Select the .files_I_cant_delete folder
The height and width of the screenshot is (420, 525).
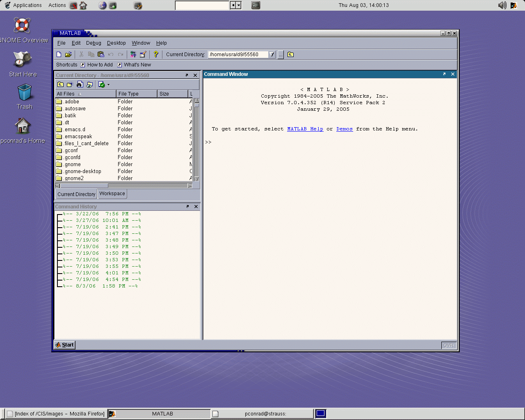(x=123, y=144)
